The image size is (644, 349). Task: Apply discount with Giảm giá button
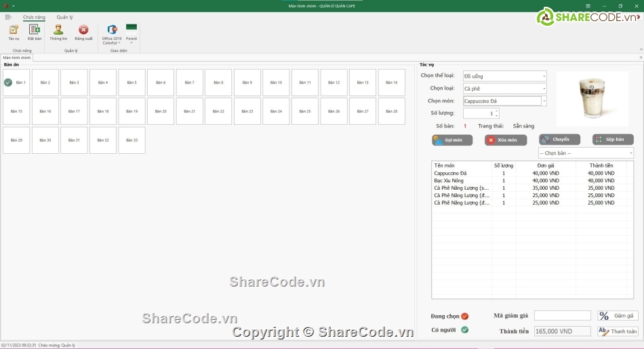pos(618,316)
